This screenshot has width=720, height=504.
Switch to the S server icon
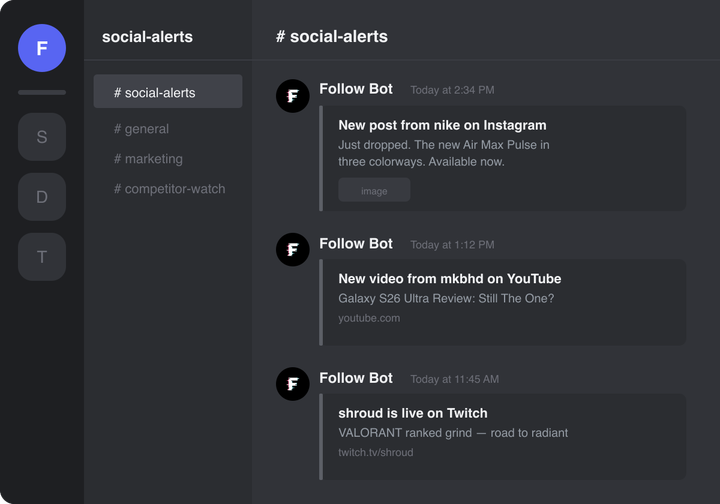coord(42,137)
